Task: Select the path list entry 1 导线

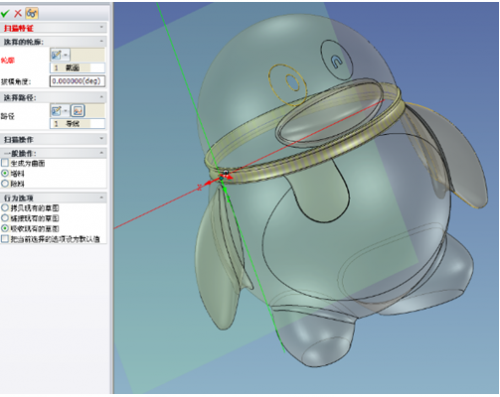Action: point(77,124)
